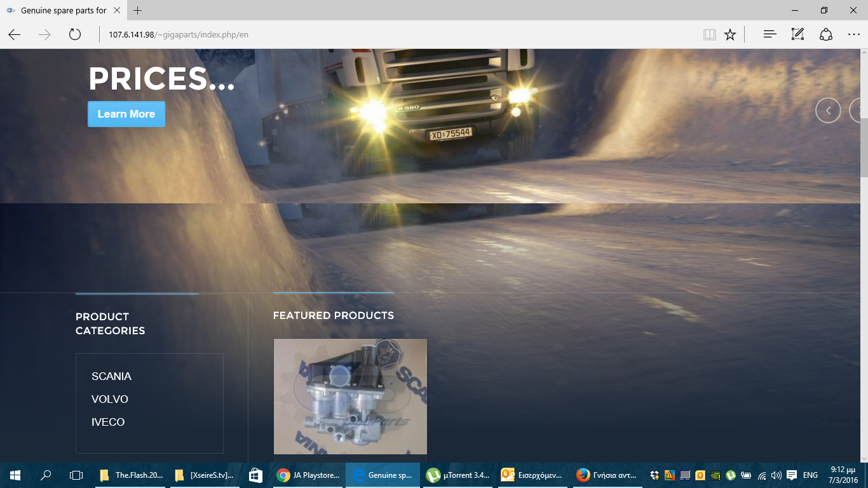Open the NVIDIA tray icon
This screenshot has width=868, height=488.
[x=715, y=475]
